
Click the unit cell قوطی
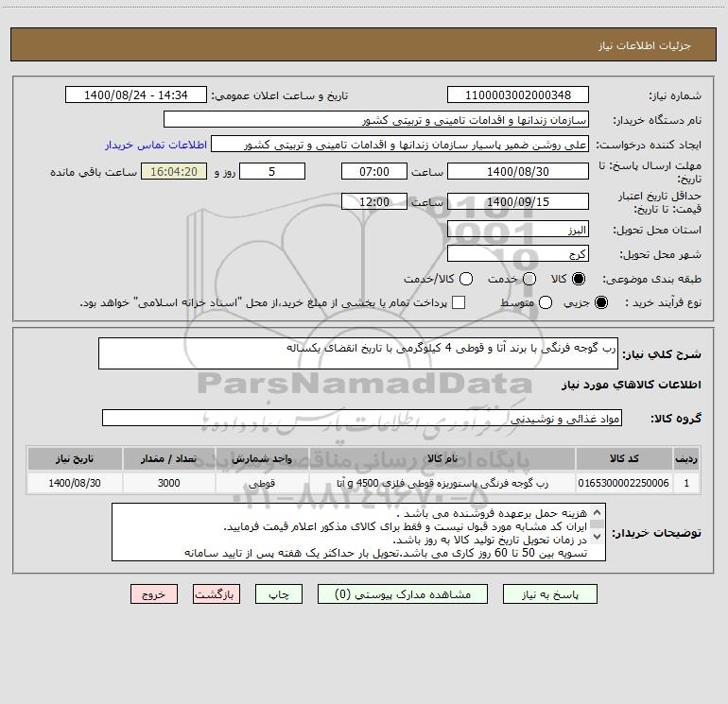click(x=262, y=483)
